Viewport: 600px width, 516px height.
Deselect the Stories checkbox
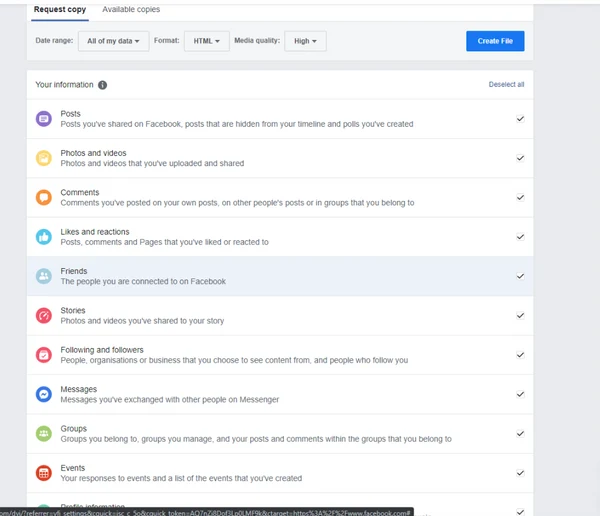(520, 315)
